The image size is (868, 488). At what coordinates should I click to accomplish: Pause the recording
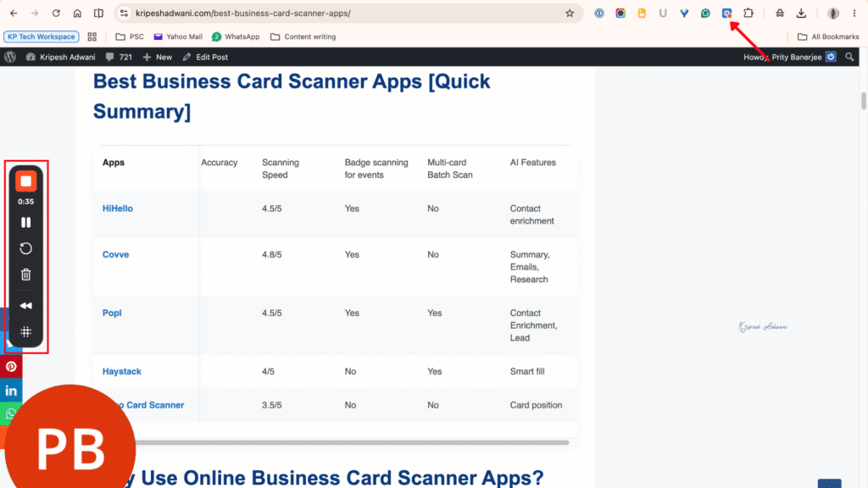25,223
